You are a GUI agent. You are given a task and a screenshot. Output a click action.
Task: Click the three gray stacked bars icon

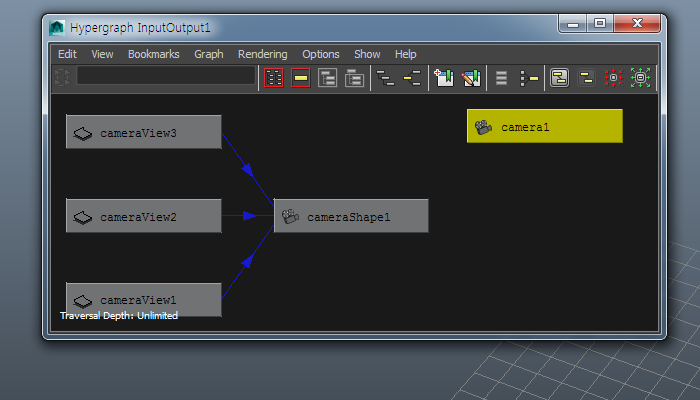[x=501, y=78]
